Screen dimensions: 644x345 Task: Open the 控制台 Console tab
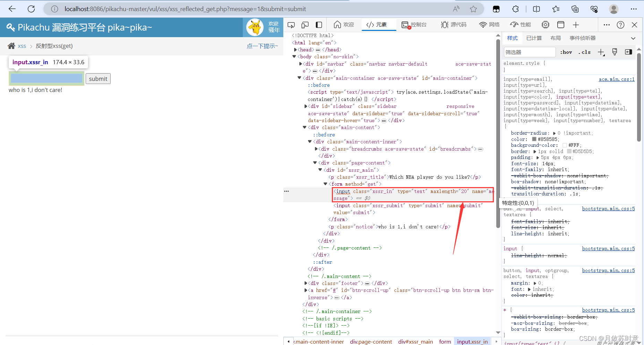point(414,25)
